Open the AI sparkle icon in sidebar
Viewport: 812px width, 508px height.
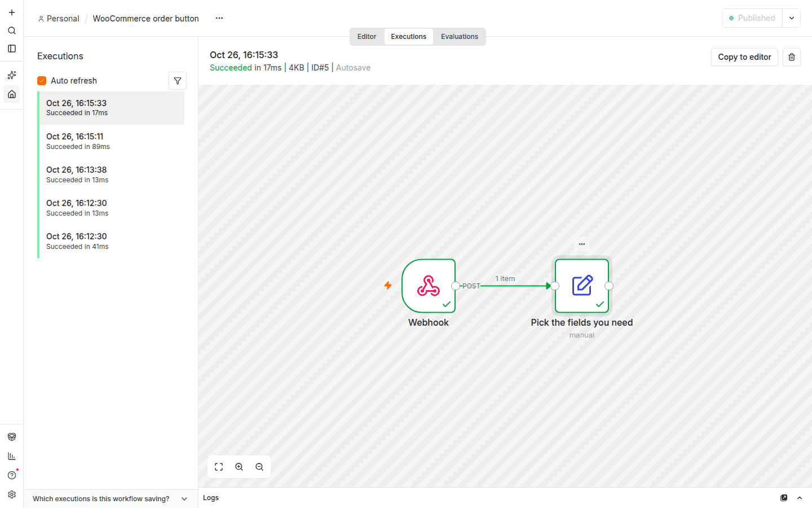12,75
